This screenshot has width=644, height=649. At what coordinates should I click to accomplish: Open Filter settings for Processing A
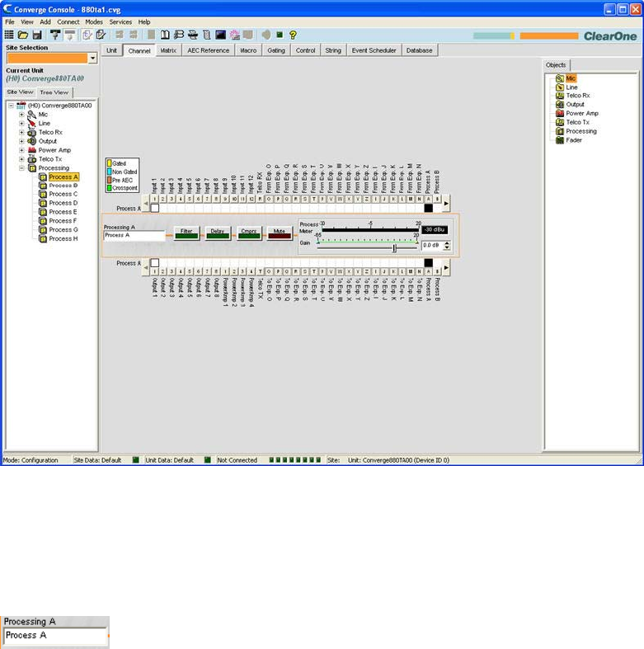tap(186, 233)
